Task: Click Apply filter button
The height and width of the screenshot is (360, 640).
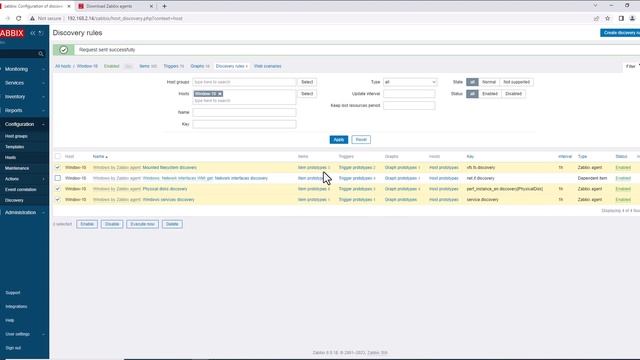Action: [339, 140]
